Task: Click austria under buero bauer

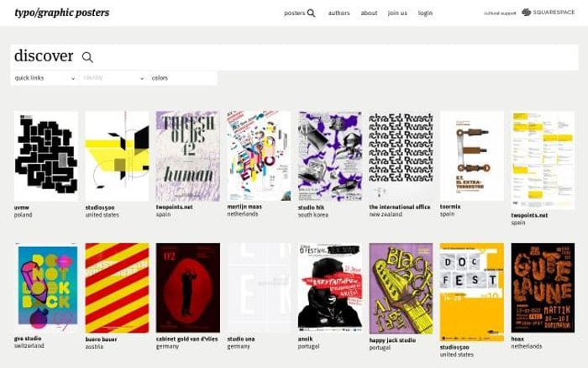Action: 94,347
